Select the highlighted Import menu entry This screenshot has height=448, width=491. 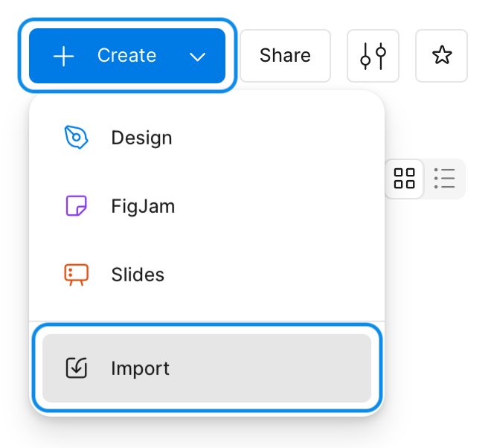click(140, 368)
